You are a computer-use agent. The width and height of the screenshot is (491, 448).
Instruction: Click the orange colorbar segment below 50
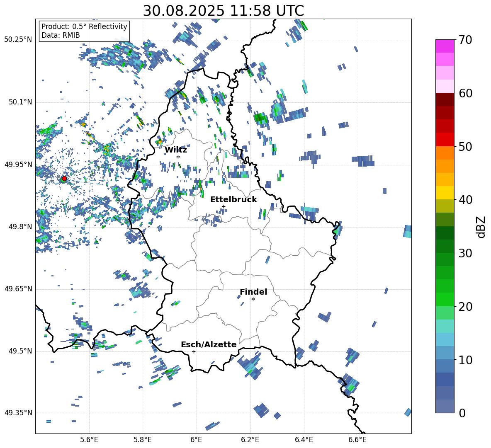pos(445,153)
